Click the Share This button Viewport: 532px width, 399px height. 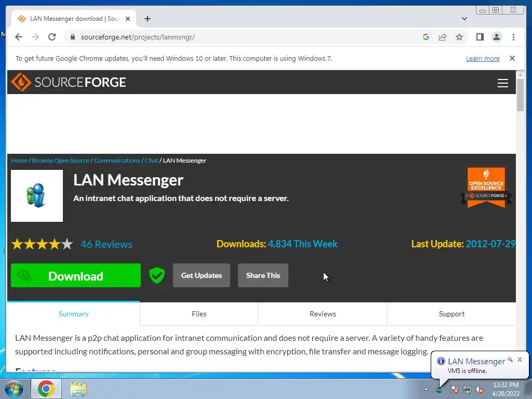coord(263,275)
